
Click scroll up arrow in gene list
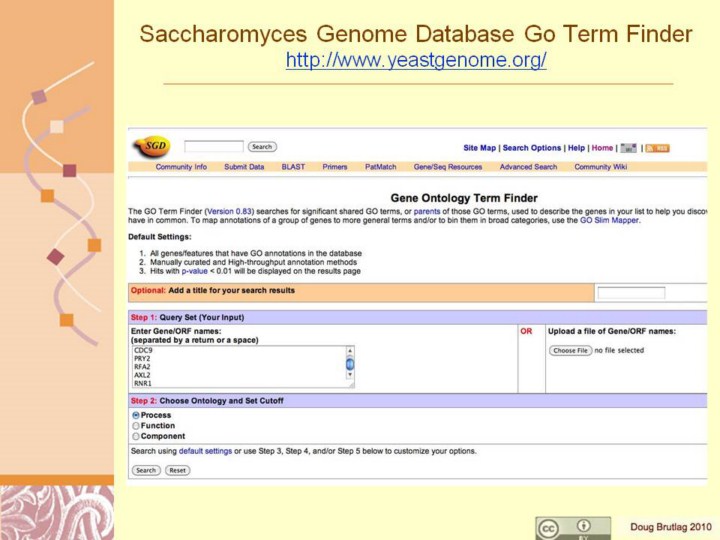click(x=350, y=351)
